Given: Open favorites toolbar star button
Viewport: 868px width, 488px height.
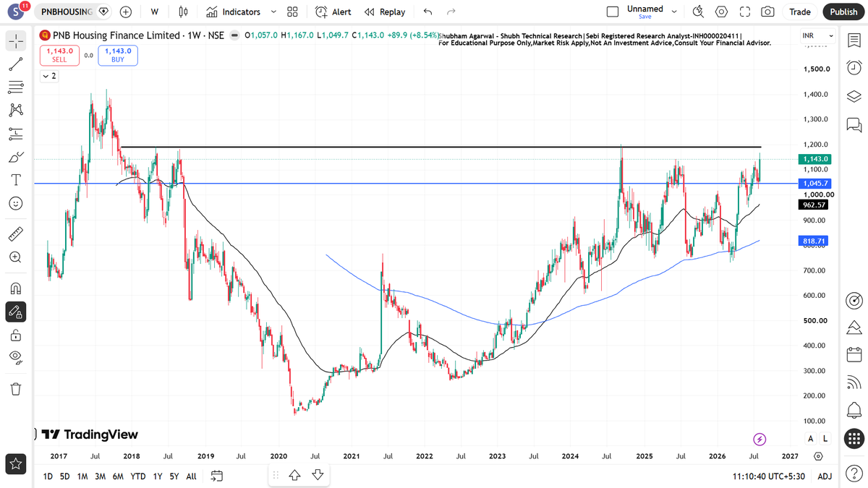Looking at the screenshot, I should tap(16, 463).
